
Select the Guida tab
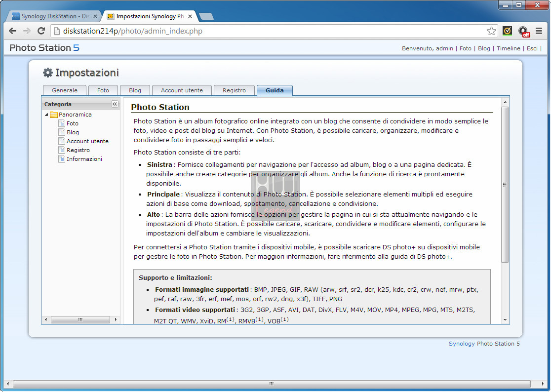(275, 90)
